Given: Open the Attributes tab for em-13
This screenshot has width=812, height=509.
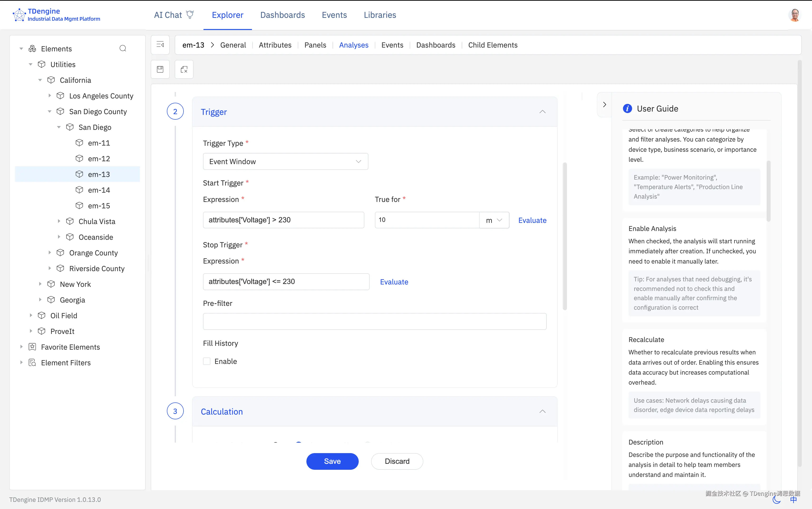Looking at the screenshot, I should coord(275,45).
